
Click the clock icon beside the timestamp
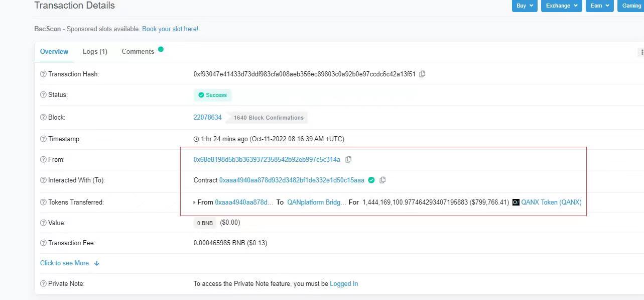pyautogui.click(x=197, y=139)
